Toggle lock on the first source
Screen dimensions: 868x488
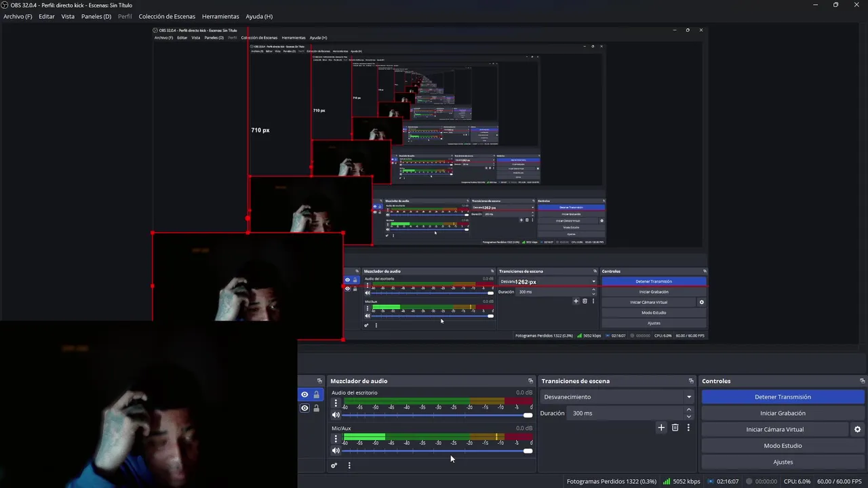[x=316, y=394]
